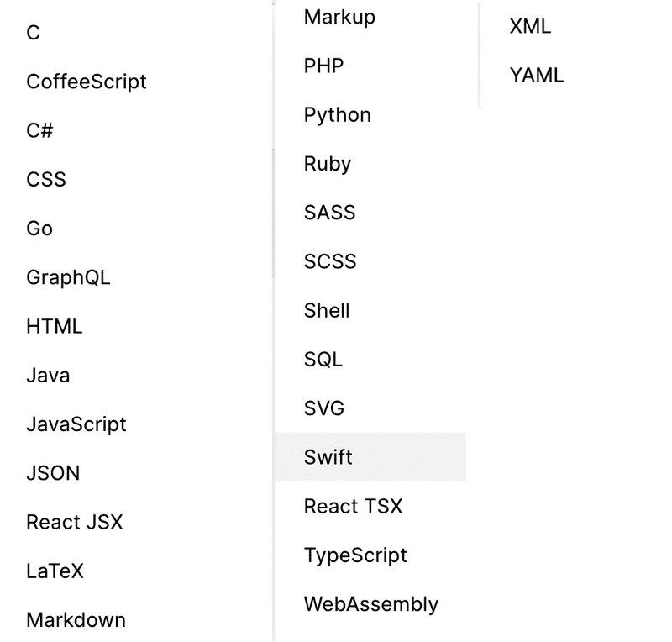
Task: Pick SVG as the language
Action: tap(324, 408)
